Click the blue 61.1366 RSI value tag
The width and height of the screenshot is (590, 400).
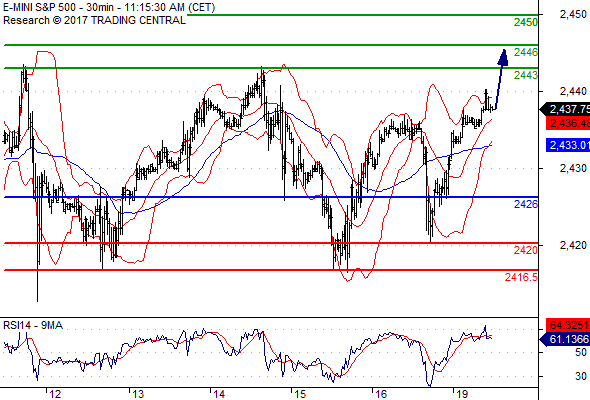coord(565,339)
